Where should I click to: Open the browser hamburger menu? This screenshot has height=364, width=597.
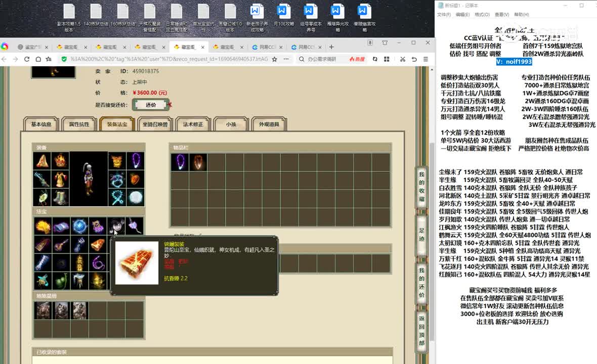point(425,59)
